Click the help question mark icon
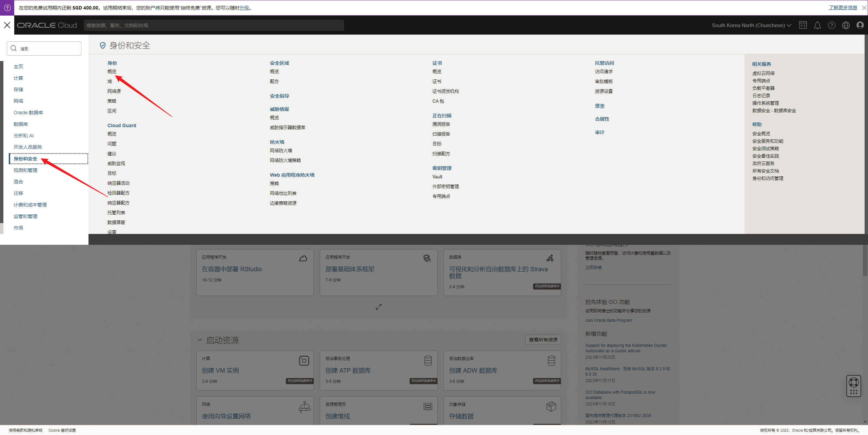Screen dimensions: 868x435 tap(831, 25)
